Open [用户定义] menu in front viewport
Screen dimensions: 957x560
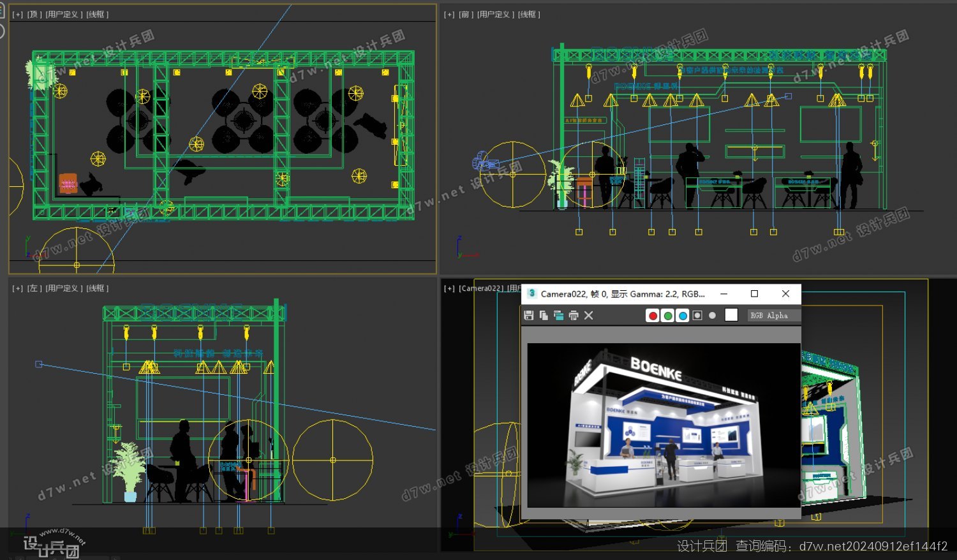point(496,14)
